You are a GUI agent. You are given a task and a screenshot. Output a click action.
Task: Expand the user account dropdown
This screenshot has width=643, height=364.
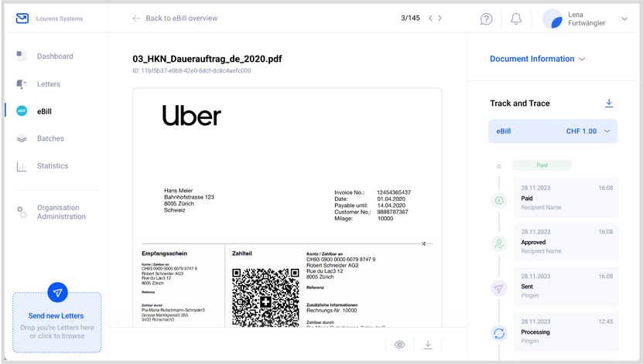click(x=624, y=19)
